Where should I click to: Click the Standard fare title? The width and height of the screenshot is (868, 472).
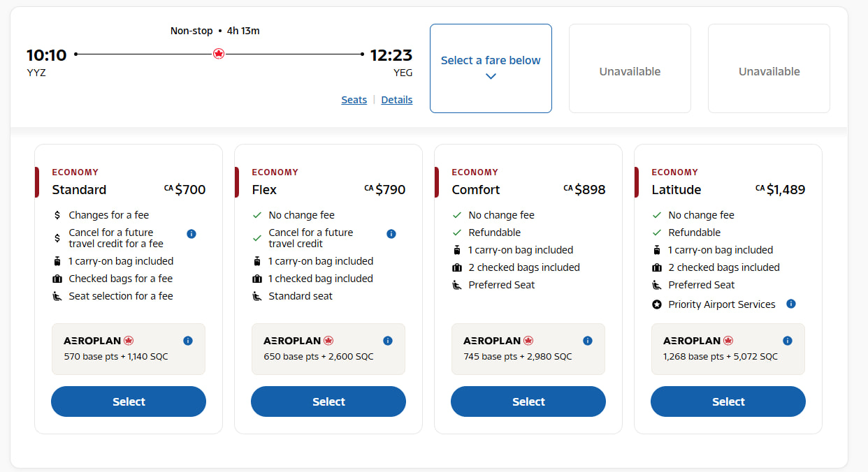[79, 190]
